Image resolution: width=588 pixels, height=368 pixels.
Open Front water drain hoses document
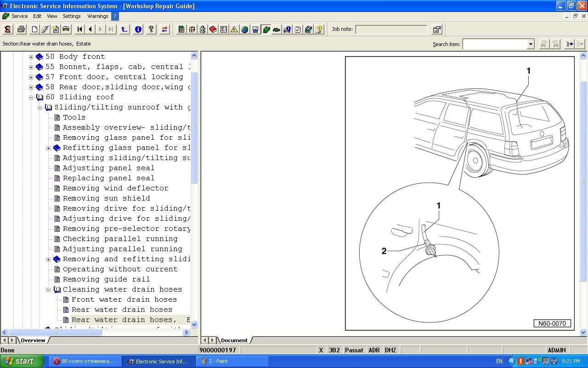pyautogui.click(x=124, y=299)
